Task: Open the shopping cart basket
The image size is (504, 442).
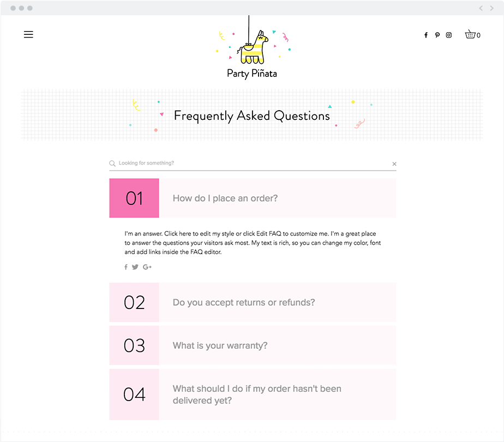Action: point(471,34)
